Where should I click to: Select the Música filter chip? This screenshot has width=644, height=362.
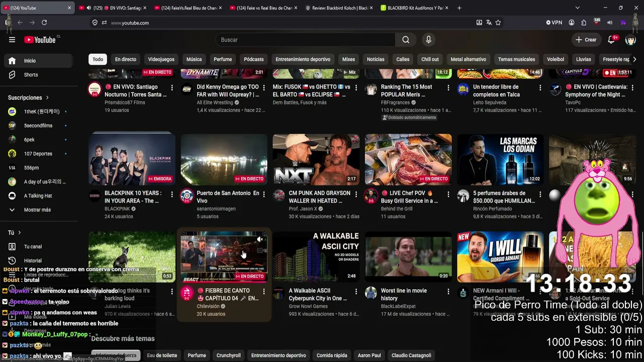click(x=194, y=59)
